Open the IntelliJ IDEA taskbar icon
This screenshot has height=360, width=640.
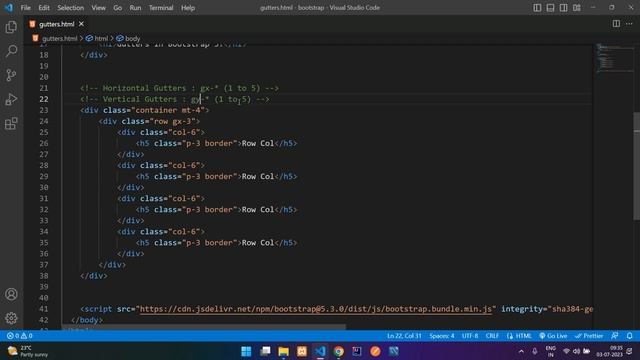[357, 351]
